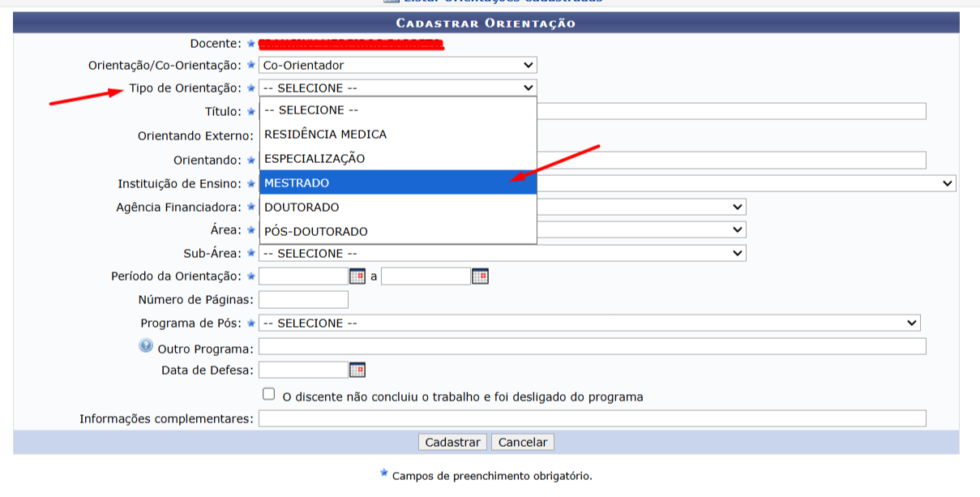Image resolution: width=980 pixels, height=497 pixels.
Task: Open calendar for orientation period end date
Action: coord(480,276)
